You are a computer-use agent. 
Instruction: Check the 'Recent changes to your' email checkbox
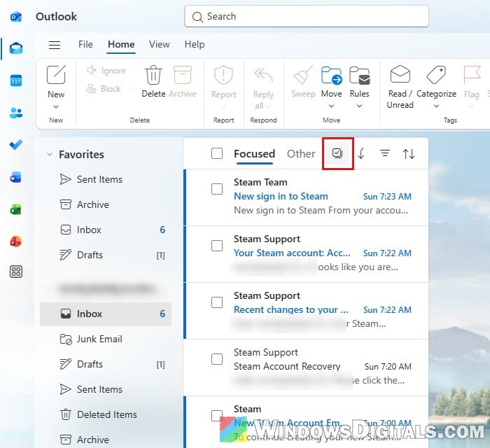point(217,302)
